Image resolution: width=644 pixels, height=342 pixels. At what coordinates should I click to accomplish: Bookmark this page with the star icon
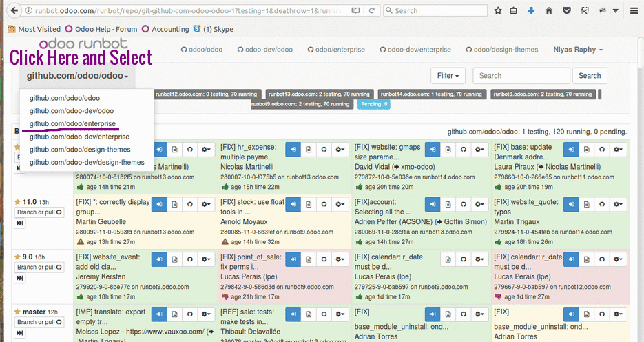pyautogui.click(x=498, y=11)
